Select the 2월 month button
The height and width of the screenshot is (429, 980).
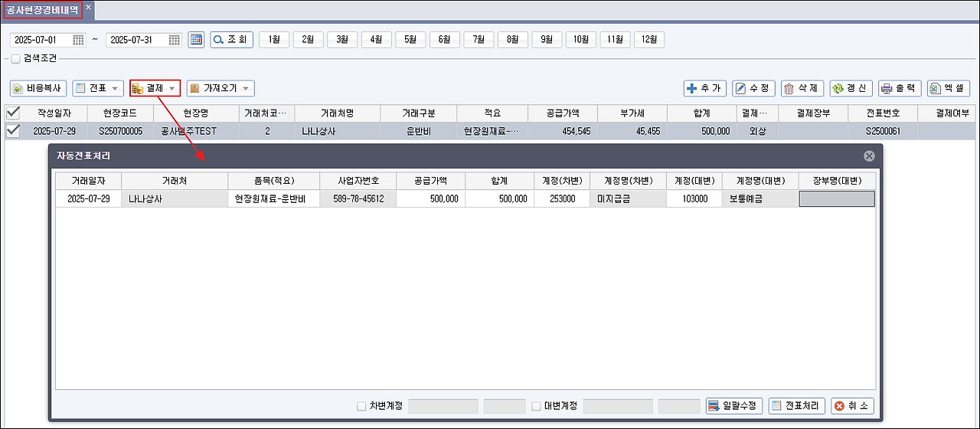pyautogui.click(x=308, y=40)
